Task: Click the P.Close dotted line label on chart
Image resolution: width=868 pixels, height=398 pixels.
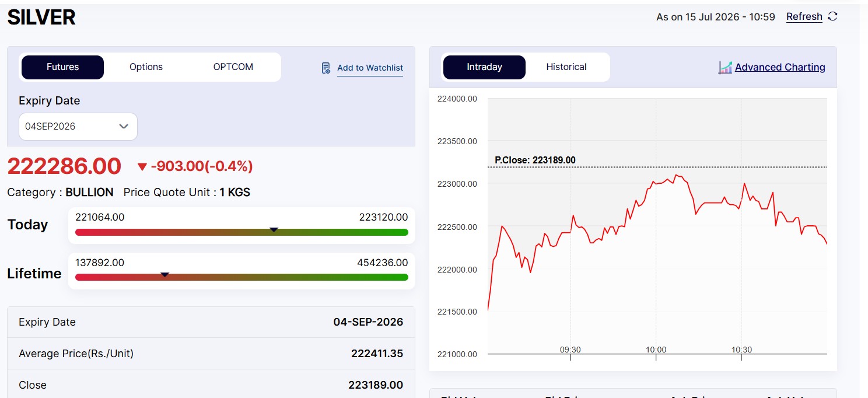Action: 535,160
